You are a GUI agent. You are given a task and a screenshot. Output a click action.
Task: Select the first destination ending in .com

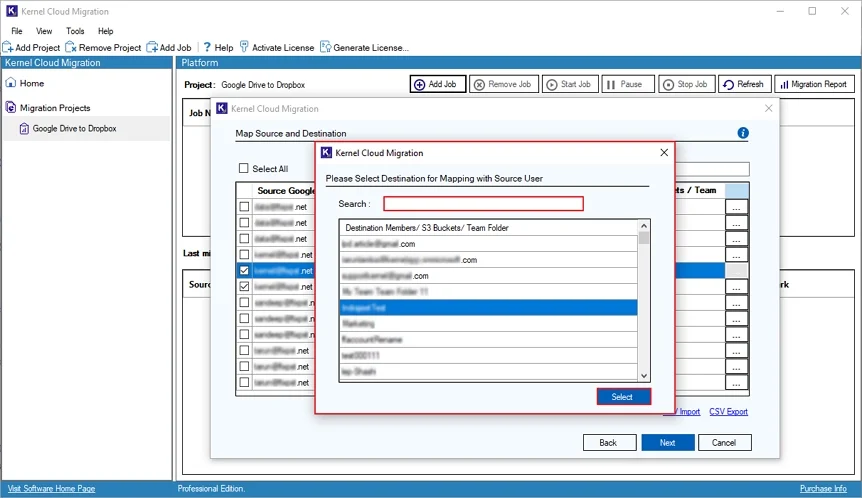[x=488, y=244]
